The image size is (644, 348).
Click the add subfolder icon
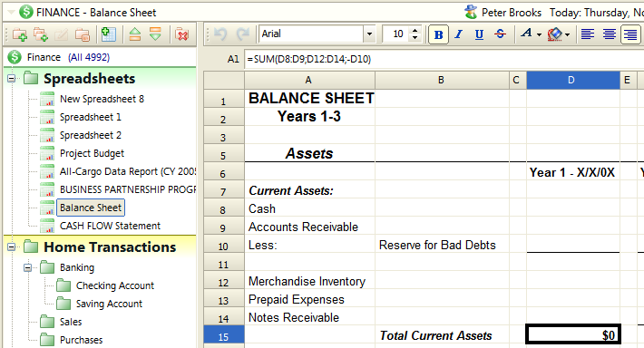pyautogui.click(x=41, y=34)
